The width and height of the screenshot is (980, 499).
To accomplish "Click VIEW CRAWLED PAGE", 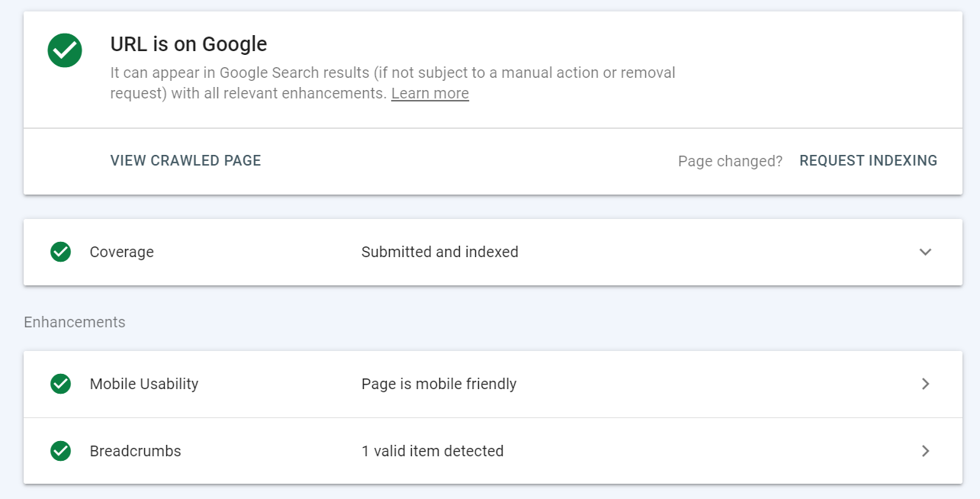I will point(185,160).
